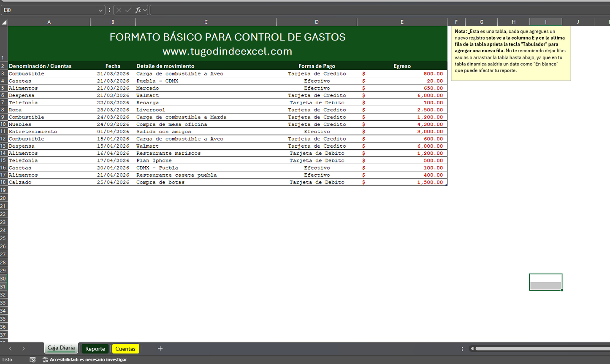Click the macro recording status bar icon
Image resolution: width=610 pixels, height=364 pixels.
33,360
